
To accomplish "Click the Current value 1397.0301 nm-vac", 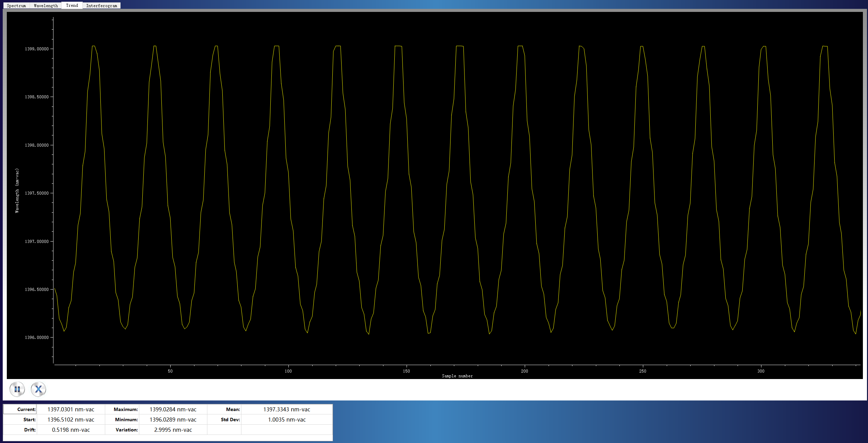I will 71,409.
